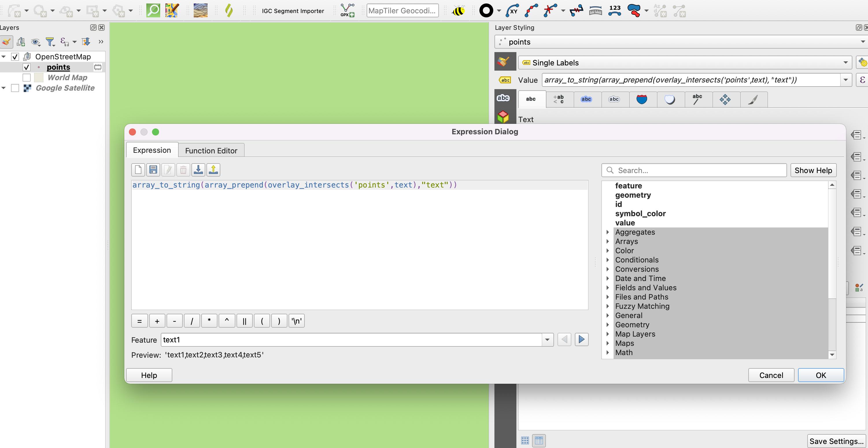868x448 pixels.
Task: Toggle the OpenStreetMap group checkbox
Action: (15, 57)
